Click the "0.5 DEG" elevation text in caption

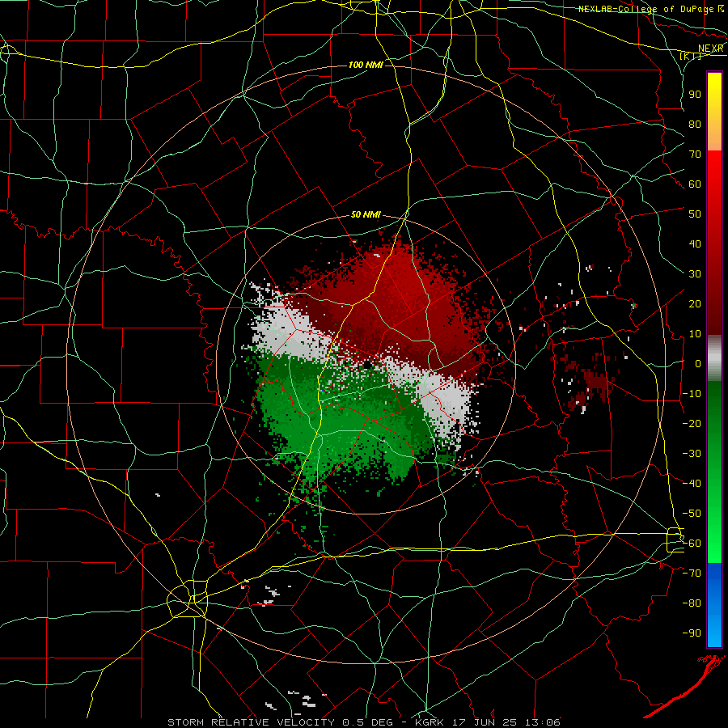click(x=368, y=722)
